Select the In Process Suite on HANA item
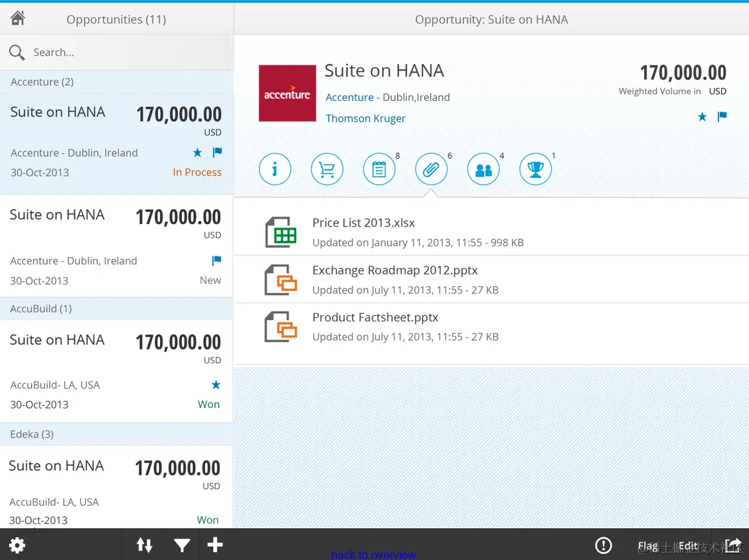The height and width of the screenshot is (560, 749). 117,143
